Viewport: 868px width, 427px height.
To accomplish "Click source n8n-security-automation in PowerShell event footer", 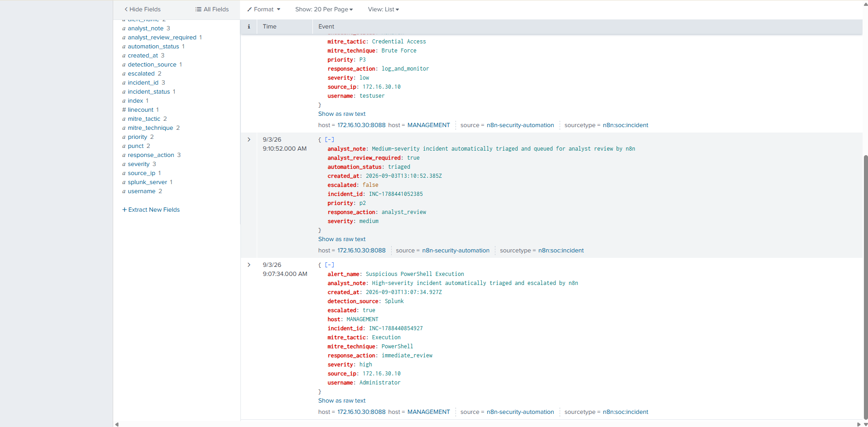I will pyautogui.click(x=520, y=412).
